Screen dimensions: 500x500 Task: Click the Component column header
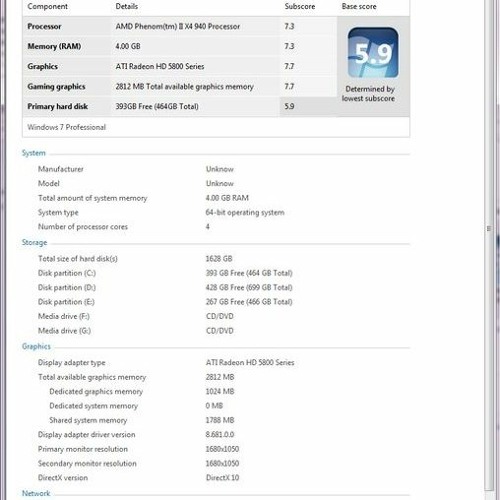pyautogui.click(x=48, y=6)
